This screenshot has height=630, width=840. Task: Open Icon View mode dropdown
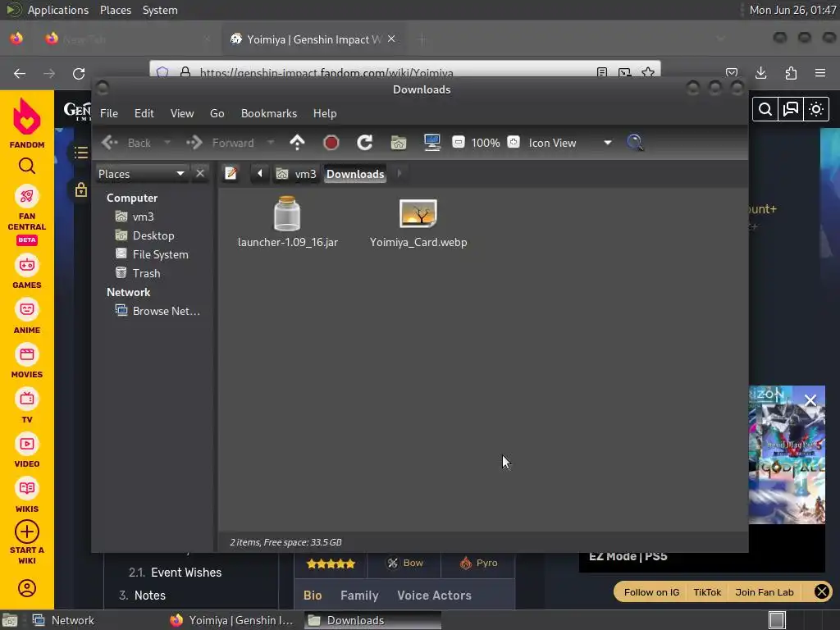point(570,143)
